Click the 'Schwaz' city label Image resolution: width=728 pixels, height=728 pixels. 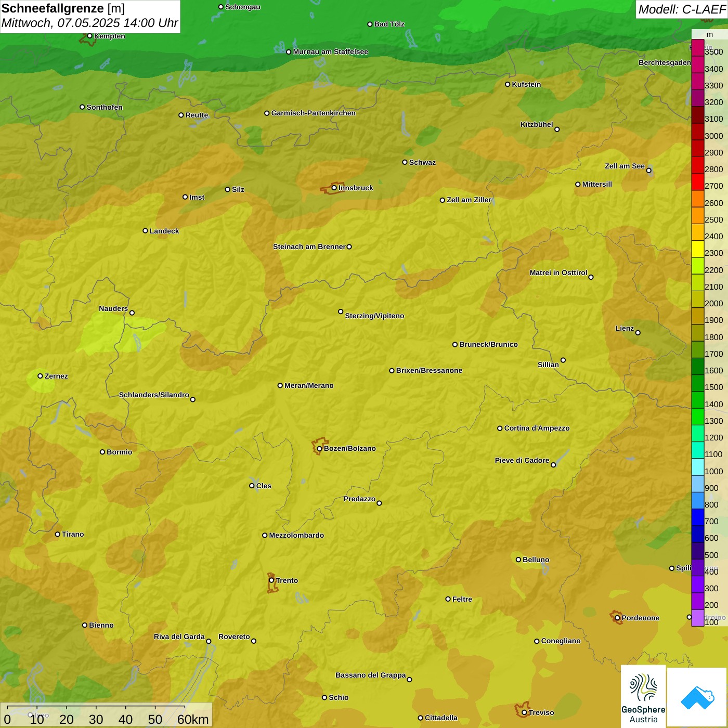pos(422,162)
